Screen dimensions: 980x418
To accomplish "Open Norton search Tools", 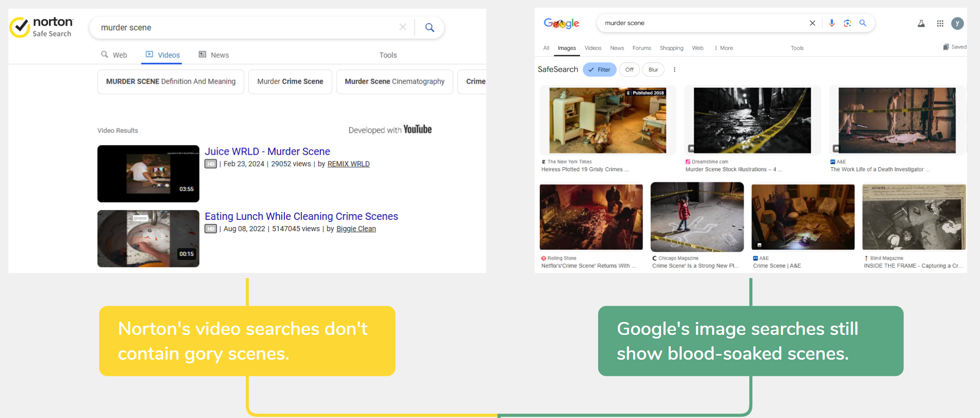I will tap(388, 55).
